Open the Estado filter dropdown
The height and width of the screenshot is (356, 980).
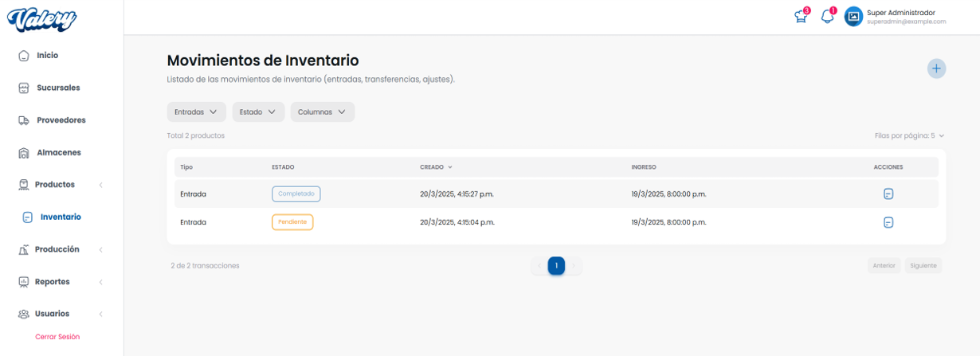258,112
